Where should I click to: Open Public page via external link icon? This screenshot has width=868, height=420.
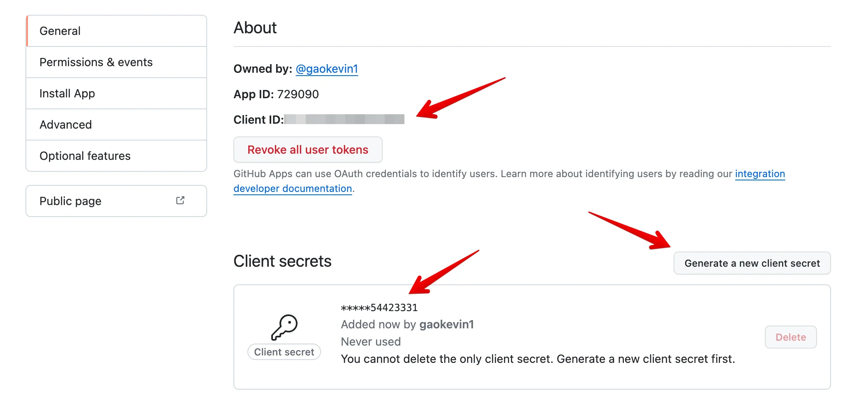180,200
